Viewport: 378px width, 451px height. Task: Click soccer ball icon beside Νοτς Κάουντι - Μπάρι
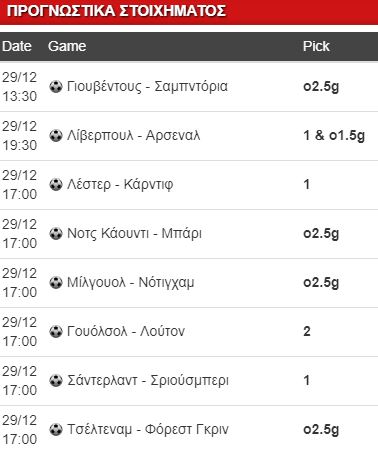coord(56,233)
